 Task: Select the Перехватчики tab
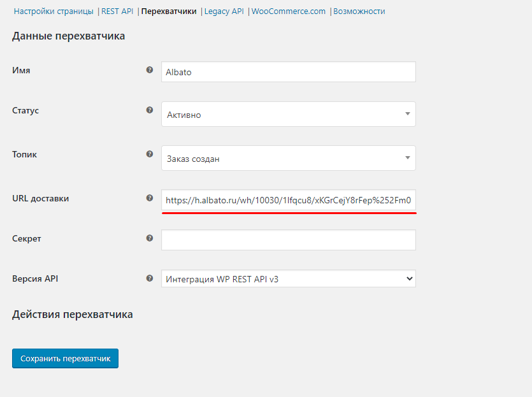pos(168,11)
